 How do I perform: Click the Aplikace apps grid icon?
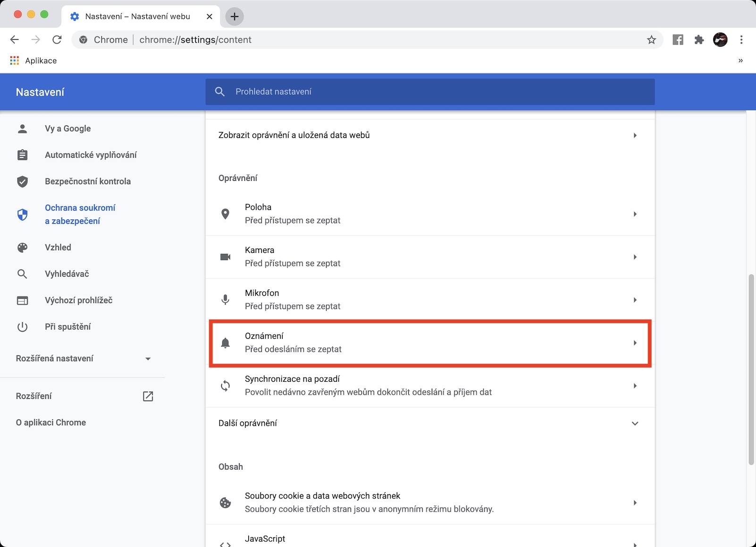click(15, 60)
